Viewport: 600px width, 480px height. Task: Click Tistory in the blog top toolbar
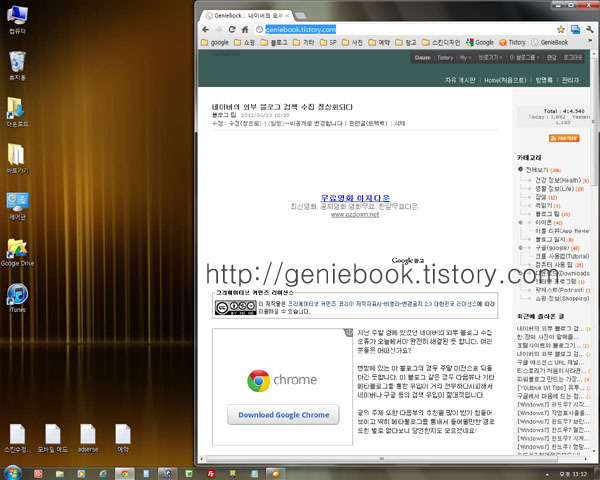click(445, 58)
